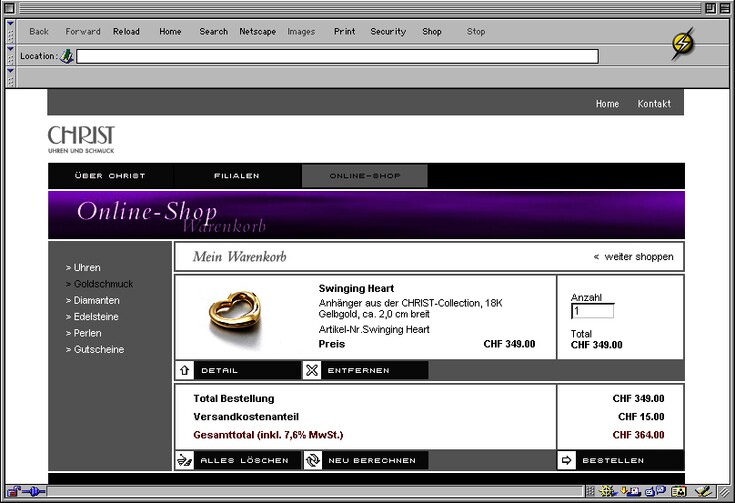This screenshot has width=735, height=503.
Task: Open the Address Book icon in the status bar
Action: coord(678,491)
